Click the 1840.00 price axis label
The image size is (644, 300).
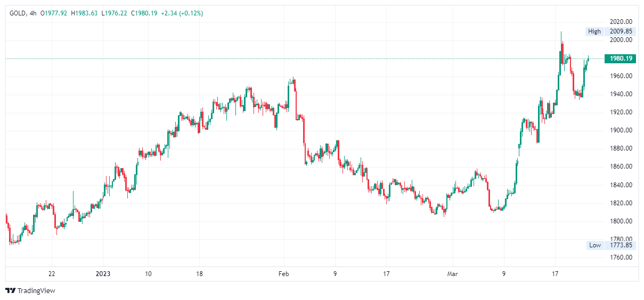pyautogui.click(x=621, y=185)
